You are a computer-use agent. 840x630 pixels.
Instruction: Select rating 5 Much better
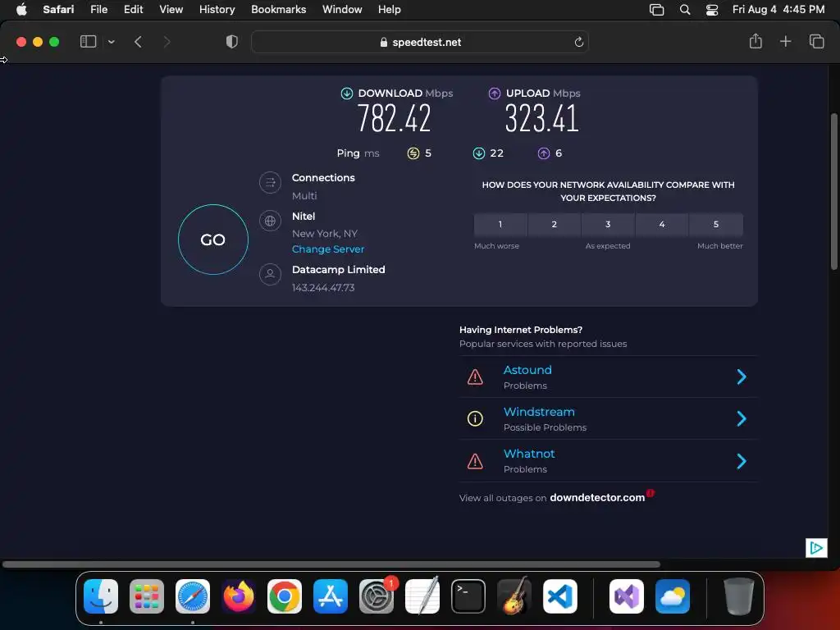click(x=716, y=225)
